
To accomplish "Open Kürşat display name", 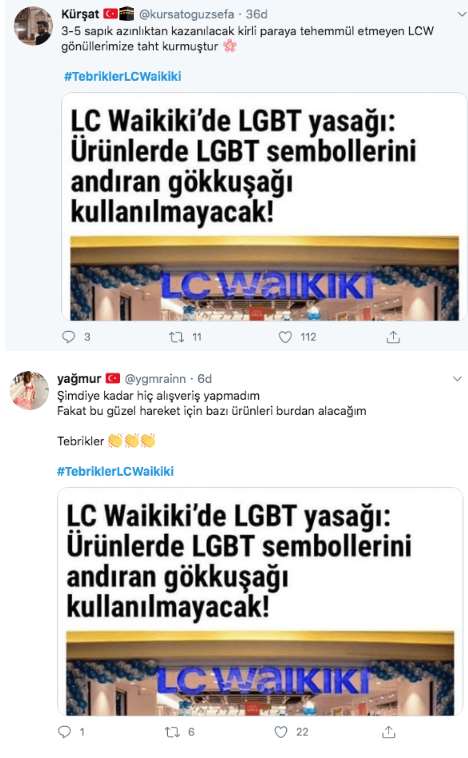I will pos(80,15).
